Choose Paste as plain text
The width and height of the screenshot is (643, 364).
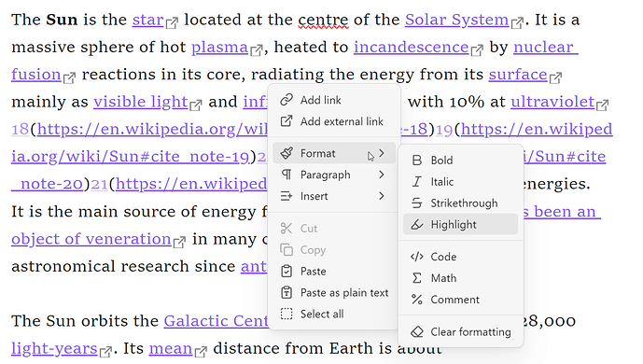[334, 293]
